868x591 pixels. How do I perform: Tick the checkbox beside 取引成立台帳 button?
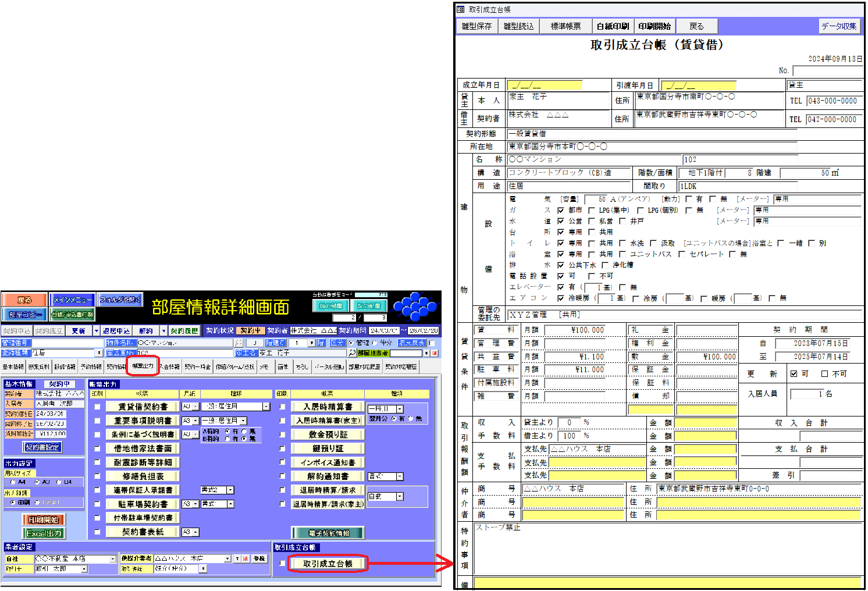point(282,563)
